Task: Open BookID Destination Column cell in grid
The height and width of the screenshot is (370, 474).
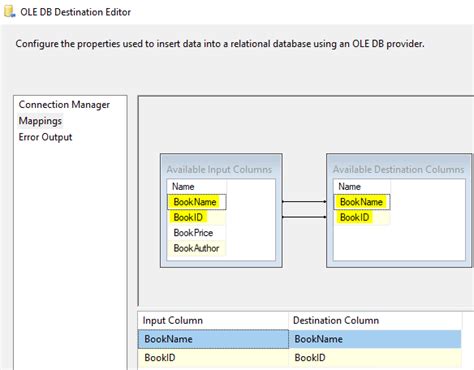Action: tap(375, 358)
